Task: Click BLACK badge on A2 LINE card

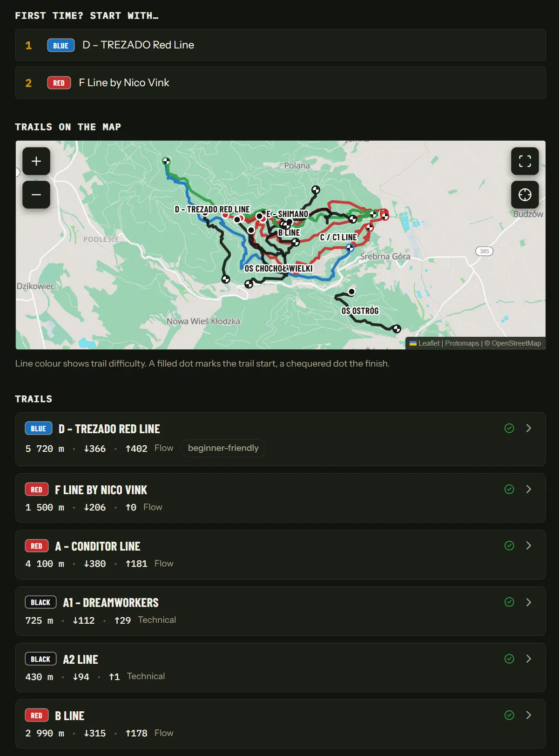Action: tap(40, 659)
